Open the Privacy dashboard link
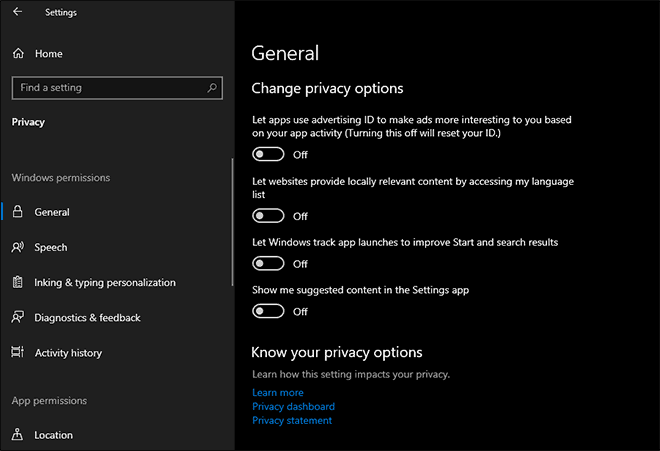This screenshot has height=451, width=660. point(293,406)
